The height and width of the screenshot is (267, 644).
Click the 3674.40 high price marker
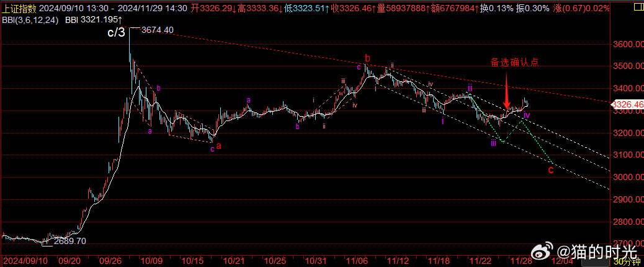coord(158,30)
